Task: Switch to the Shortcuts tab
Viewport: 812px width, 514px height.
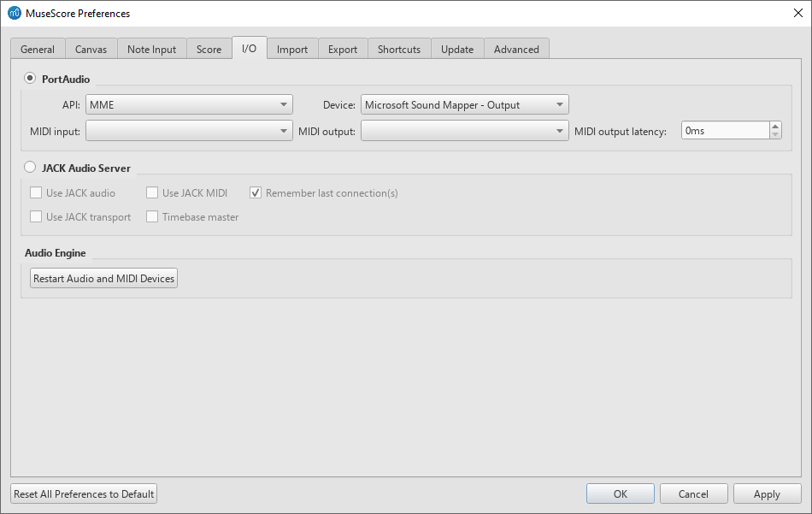Action: point(399,50)
